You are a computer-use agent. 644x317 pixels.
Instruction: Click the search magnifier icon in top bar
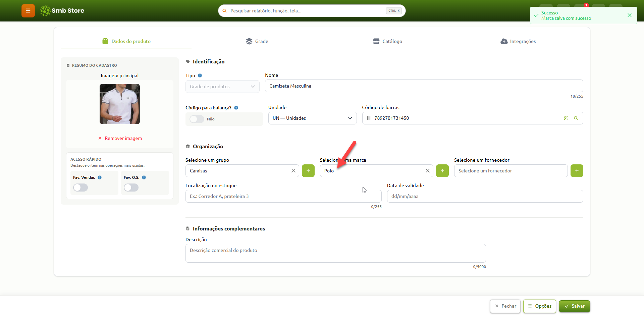[224, 11]
